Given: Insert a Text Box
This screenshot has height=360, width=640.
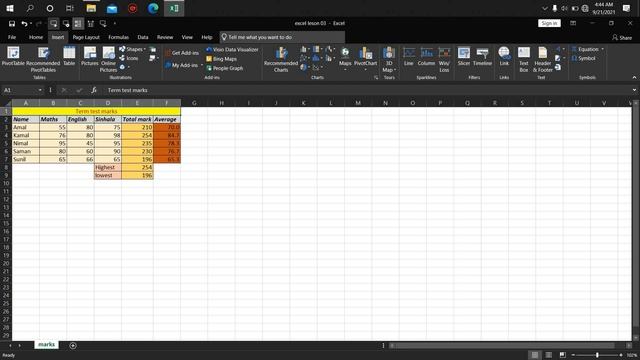Looking at the screenshot, I should (x=524, y=59).
